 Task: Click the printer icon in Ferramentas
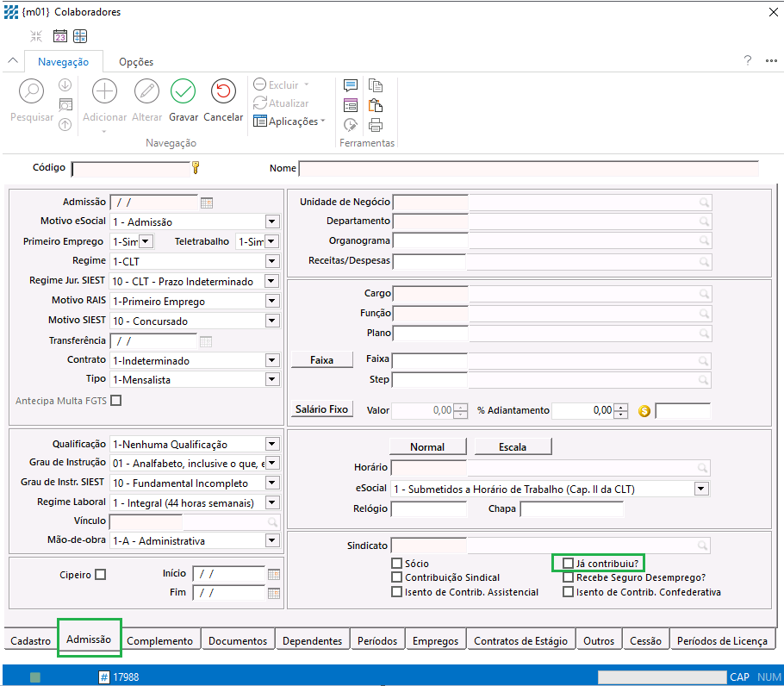tap(376, 124)
